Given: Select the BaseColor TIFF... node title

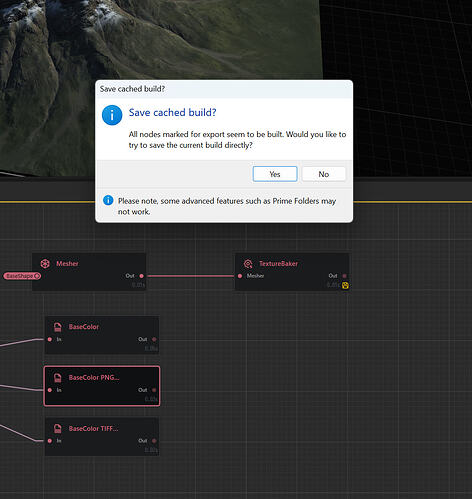Looking at the screenshot, I should tap(93, 428).
